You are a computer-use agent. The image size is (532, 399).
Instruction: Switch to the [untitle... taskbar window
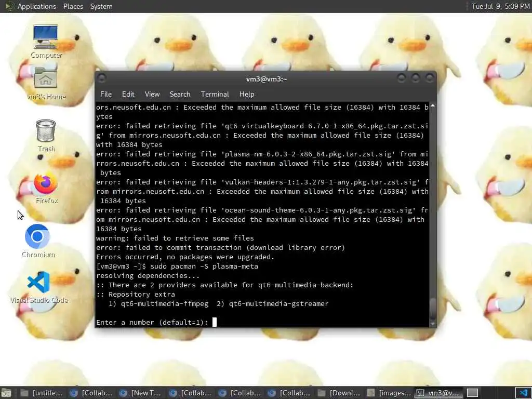pyautogui.click(x=42, y=393)
